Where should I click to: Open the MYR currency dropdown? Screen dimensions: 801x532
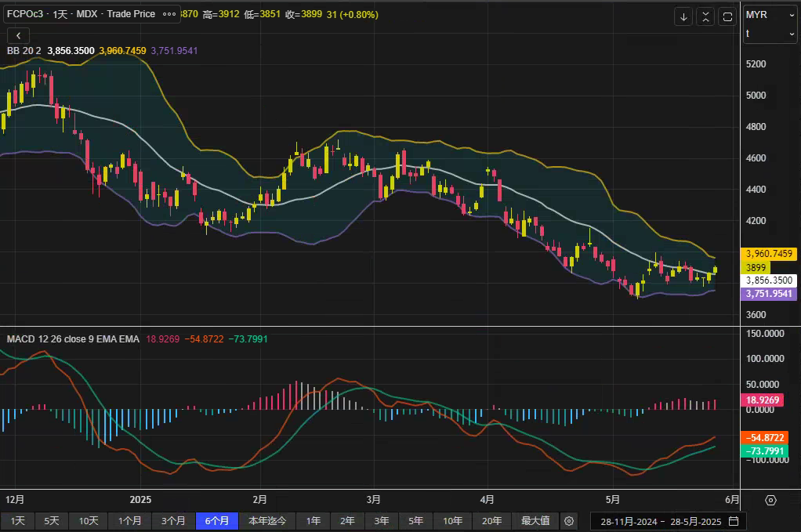tap(770, 15)
